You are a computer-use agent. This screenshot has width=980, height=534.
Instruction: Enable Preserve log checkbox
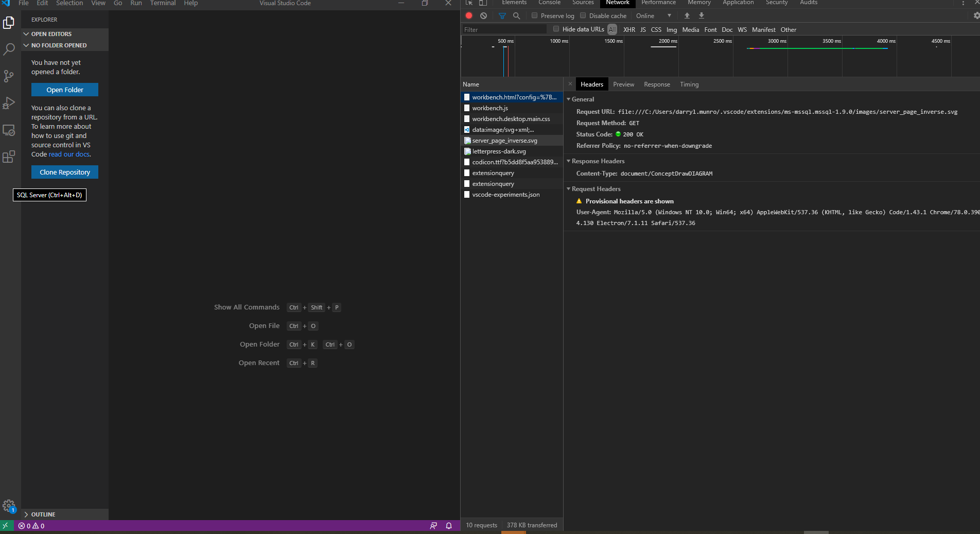click(x=534, y=15)
